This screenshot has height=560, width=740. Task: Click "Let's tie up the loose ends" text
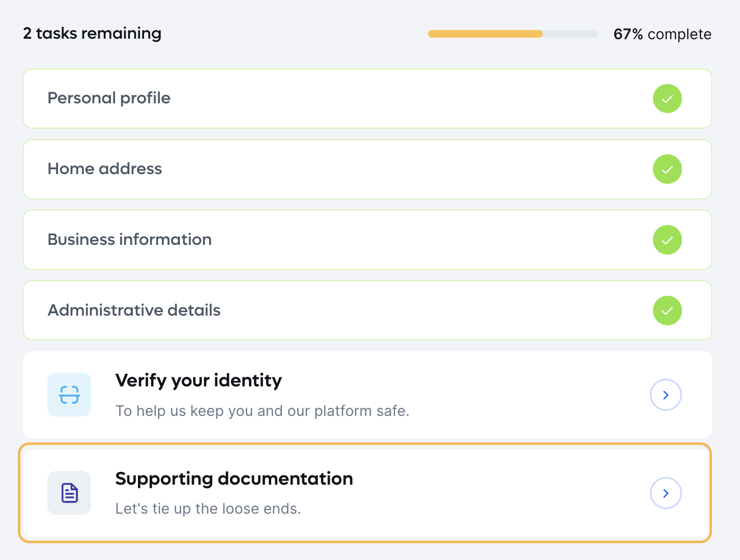pyautogui.click(x=208, y=509)
